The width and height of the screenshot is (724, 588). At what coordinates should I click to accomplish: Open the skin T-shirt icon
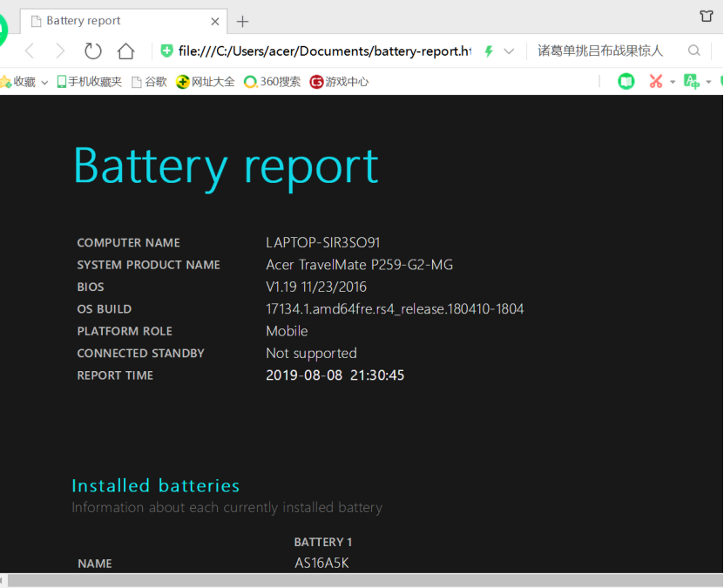(x=707, y=17)
